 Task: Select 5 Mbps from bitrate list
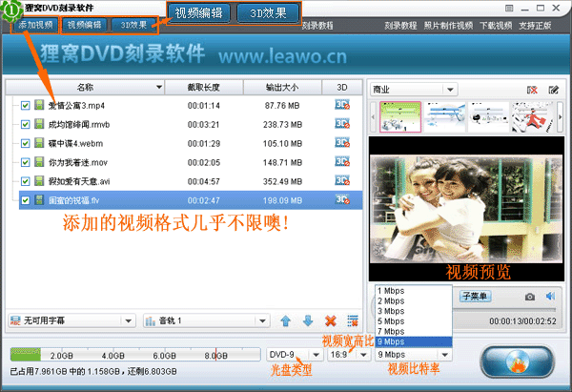[x=414, y=321]
